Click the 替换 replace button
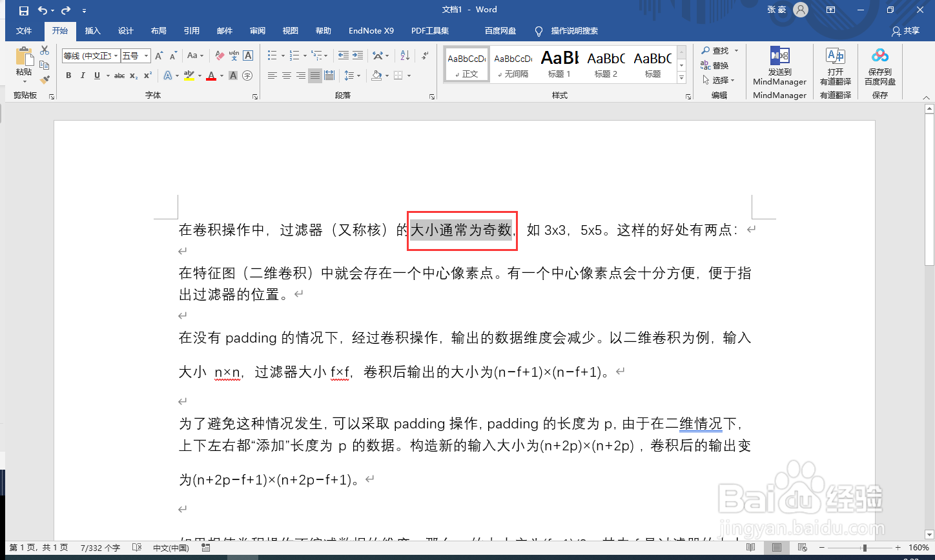This screenshot has width=935, height=560. tap(715, 65)
